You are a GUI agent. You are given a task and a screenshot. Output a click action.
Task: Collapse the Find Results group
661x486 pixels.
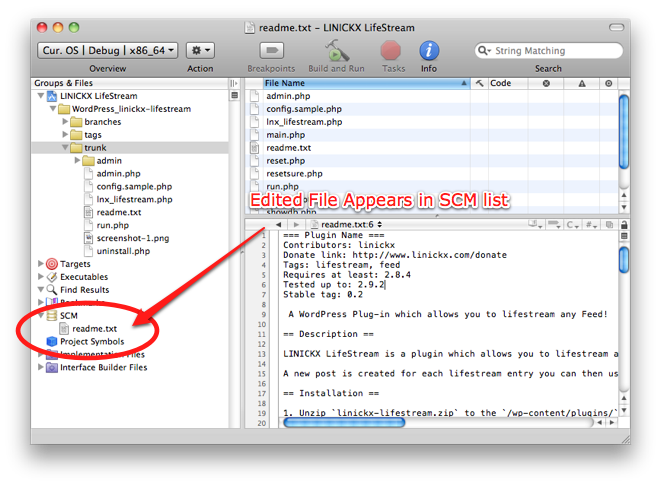tap(41, 290)
